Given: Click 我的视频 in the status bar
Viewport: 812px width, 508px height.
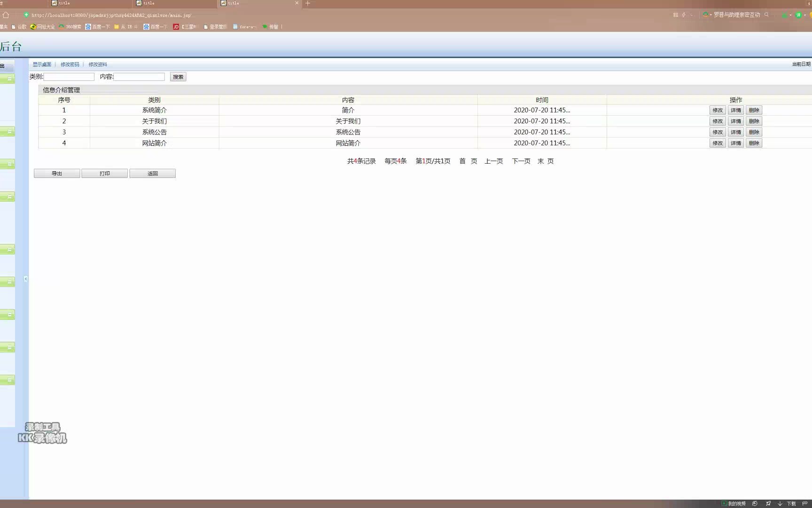Looking at the screenshot, I should [x=734, y=504].
